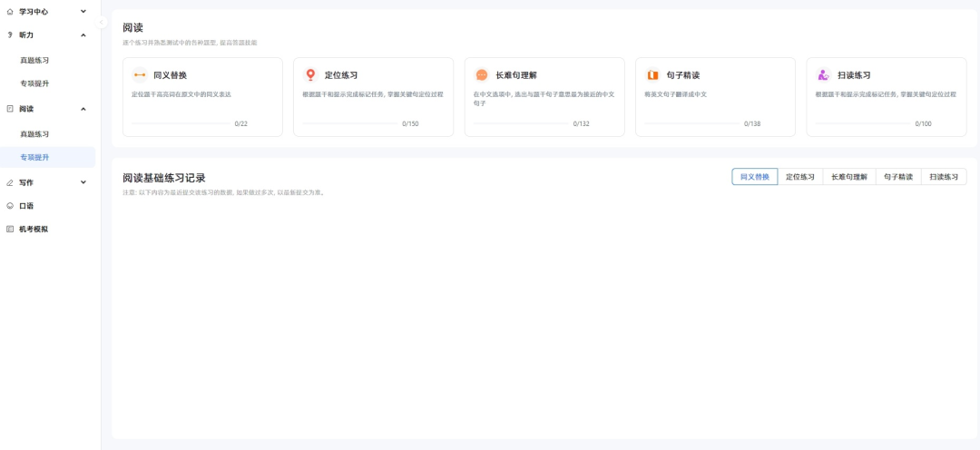Select the 句子精读 record filter button
The image size is (980, 450).
pos(898,177)
